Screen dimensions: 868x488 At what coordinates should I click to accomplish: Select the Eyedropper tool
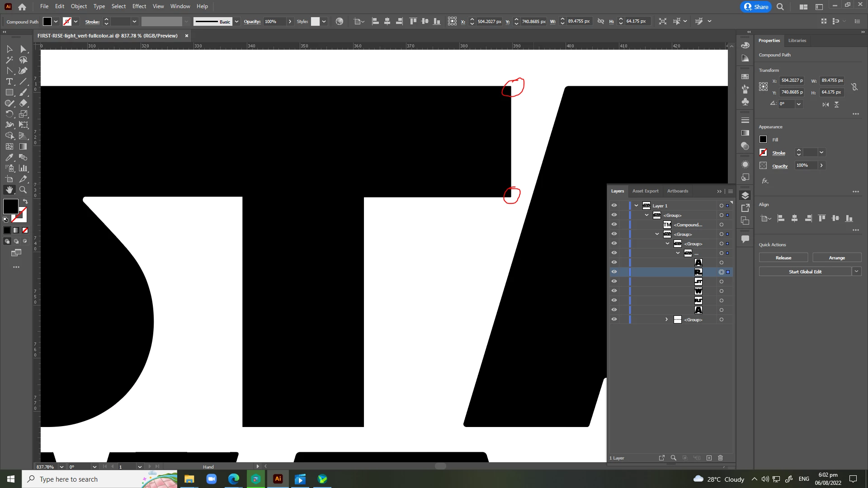(x=9, y=158)
